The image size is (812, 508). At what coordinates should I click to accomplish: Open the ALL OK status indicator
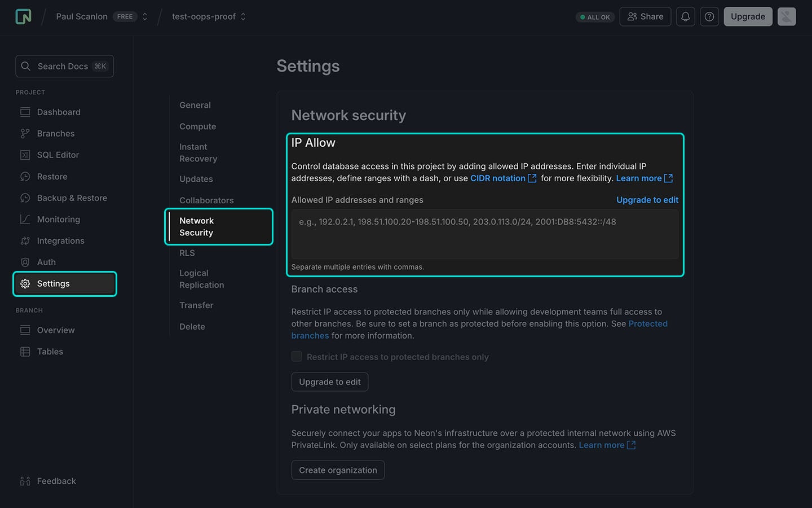(595, 17)
